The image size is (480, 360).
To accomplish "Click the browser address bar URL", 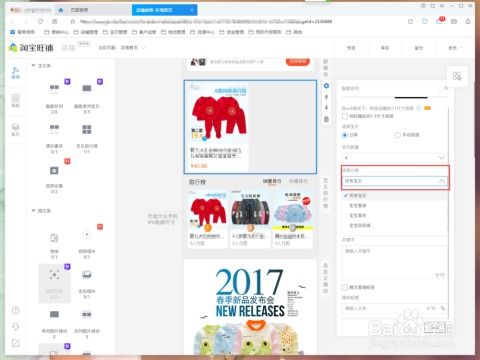I will [206, 21].
